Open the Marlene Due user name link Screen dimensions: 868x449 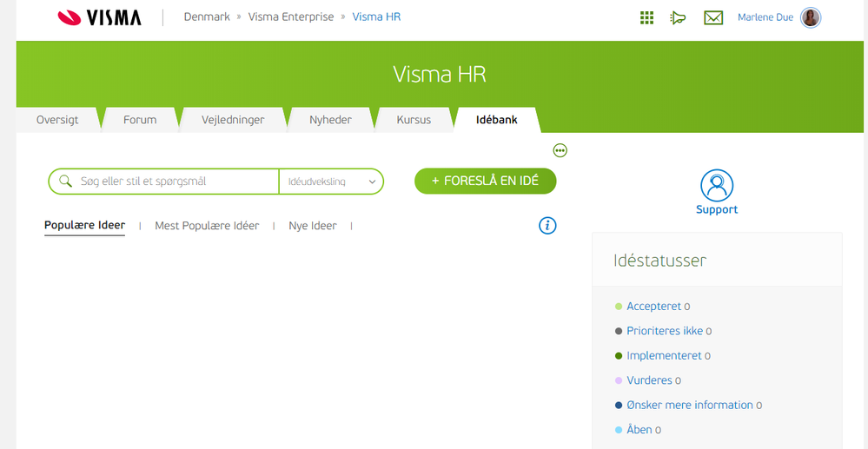[x=765, y=17]
